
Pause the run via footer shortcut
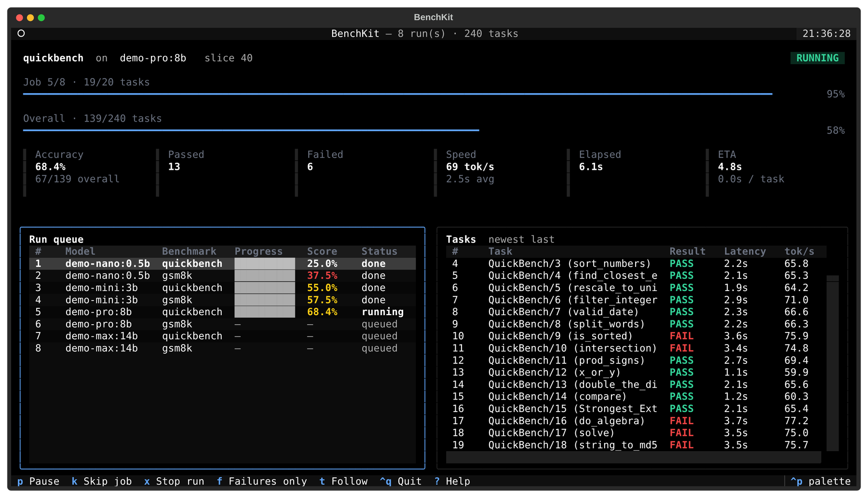[x=38, y=481]
